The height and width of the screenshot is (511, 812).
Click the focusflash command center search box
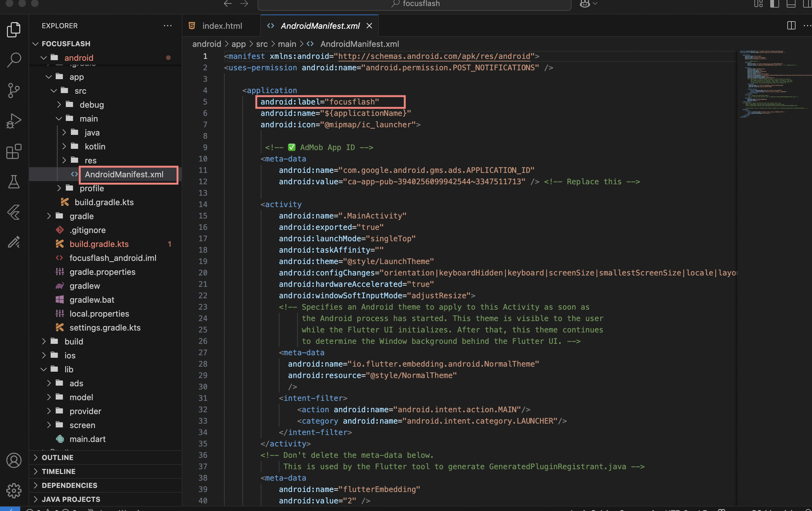pyautogui.click(x=415, y=4)
